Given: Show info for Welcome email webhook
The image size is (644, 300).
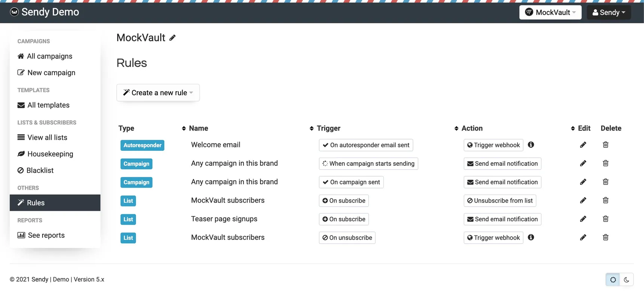Looking at the screenshot, I should 531,145.
